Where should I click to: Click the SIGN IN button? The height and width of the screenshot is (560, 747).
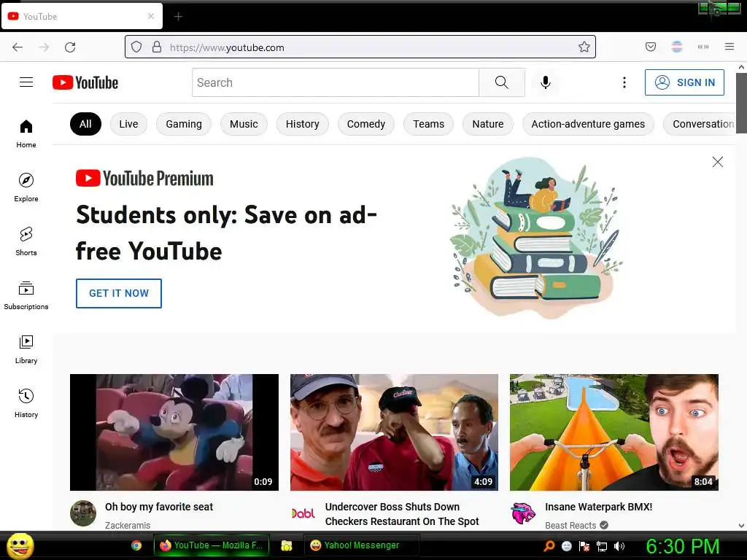[684, 82]
